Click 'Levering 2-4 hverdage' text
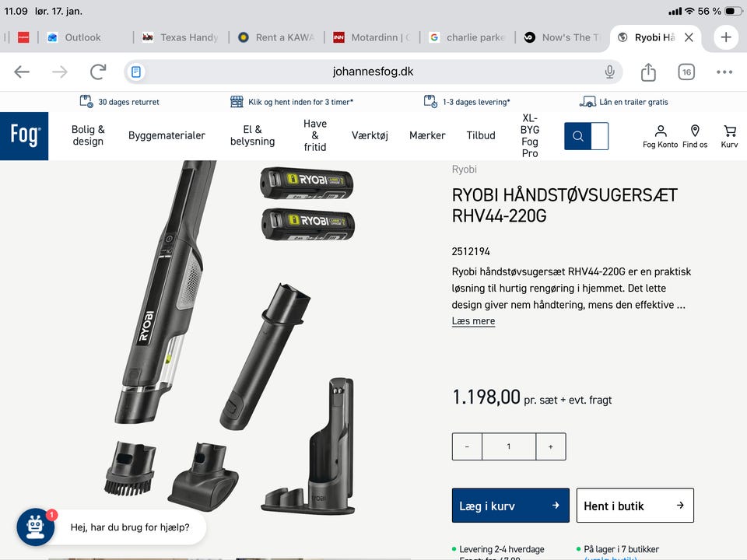This screenshot has width=747, height=560. 502,549
